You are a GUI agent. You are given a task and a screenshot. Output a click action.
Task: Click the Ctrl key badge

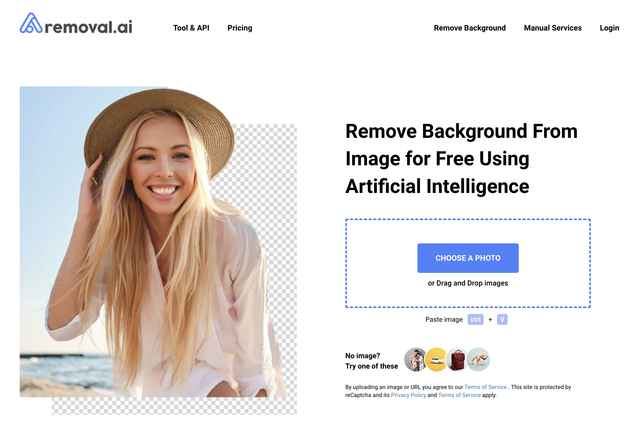tap(476, 320)
